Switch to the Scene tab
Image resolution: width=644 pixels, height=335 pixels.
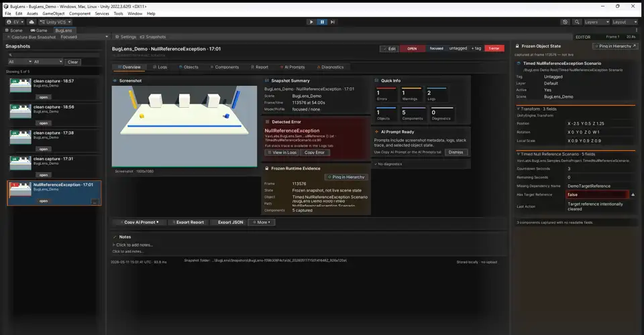(13, 30)
